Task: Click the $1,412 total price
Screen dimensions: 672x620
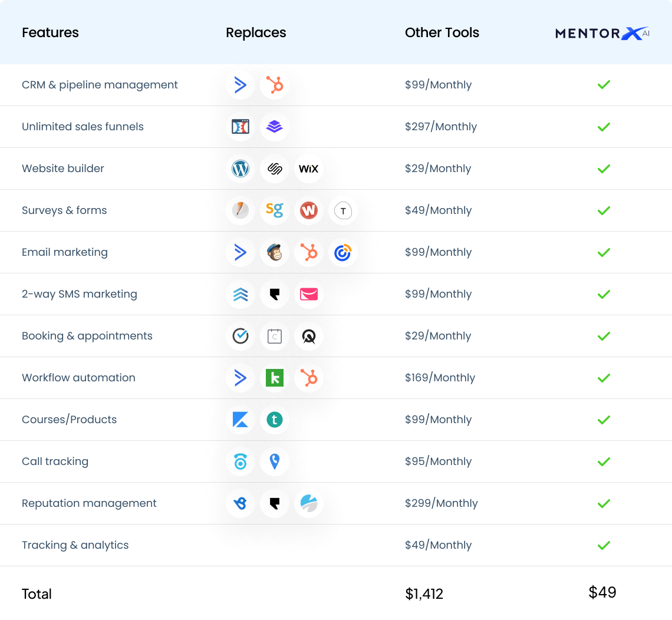Action: 424,594
